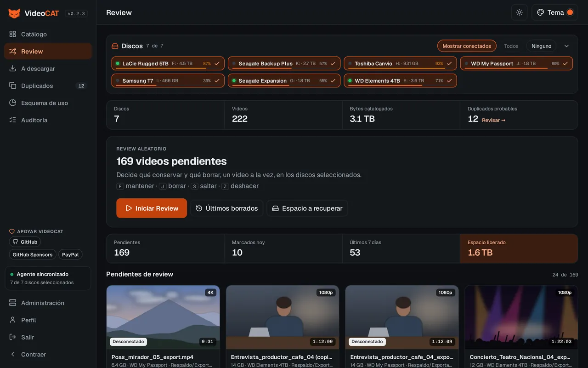Toggle the Seagate Expansion disk chip

point(284,80)
